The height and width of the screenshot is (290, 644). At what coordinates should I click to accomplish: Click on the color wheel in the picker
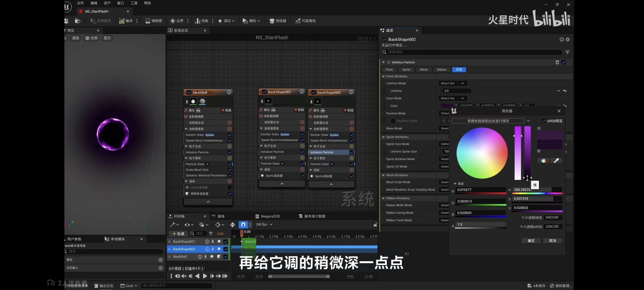(482, 153)
